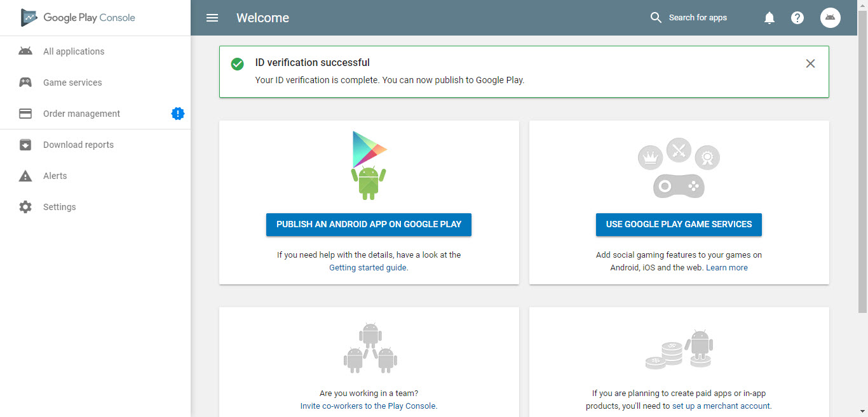The image size is (868, 417).
Task: Open the notifications bell
Action: (x=770, y=18)
